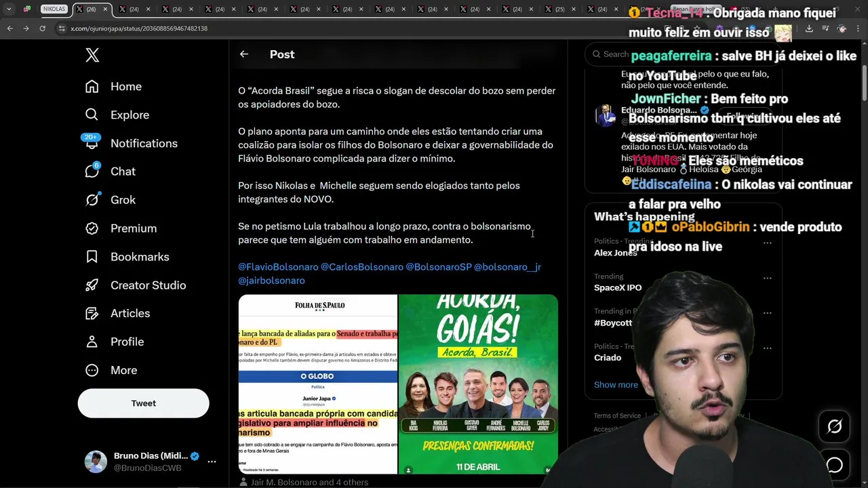Image resolution: width=868 pixels, height=488 pixels.
Task: Open the floating Grok button at bottom right
Action: [x=834, y=426]
